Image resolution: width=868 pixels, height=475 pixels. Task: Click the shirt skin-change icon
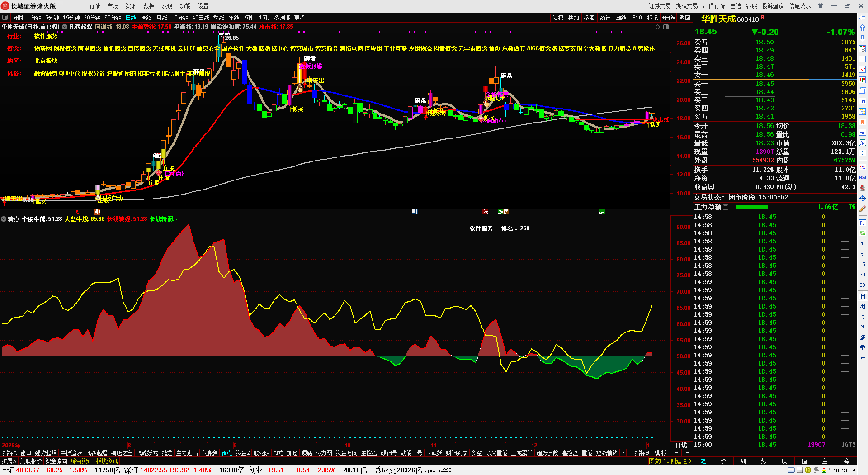click(x=821, y=6)
